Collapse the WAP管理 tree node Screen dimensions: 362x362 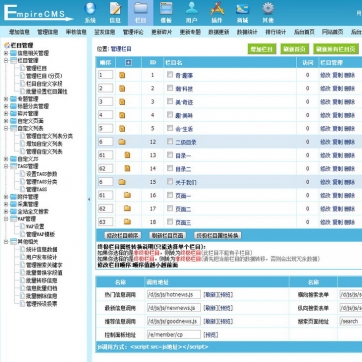[6, 219]
